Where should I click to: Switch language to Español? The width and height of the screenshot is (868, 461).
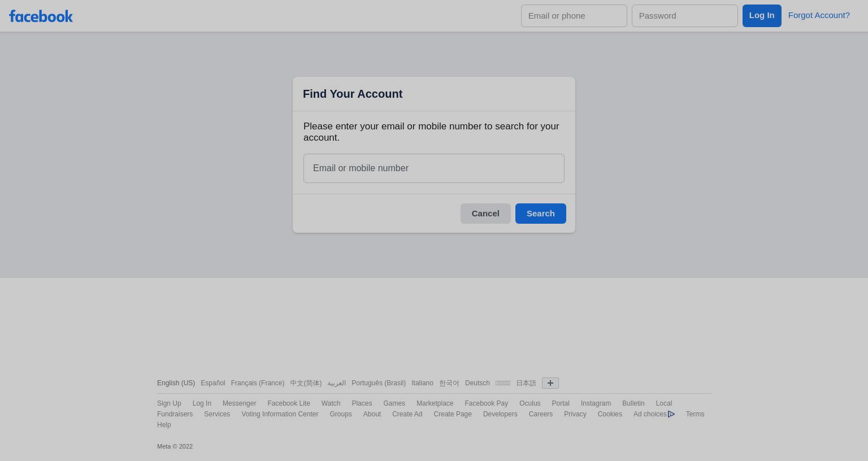(213, 383)
